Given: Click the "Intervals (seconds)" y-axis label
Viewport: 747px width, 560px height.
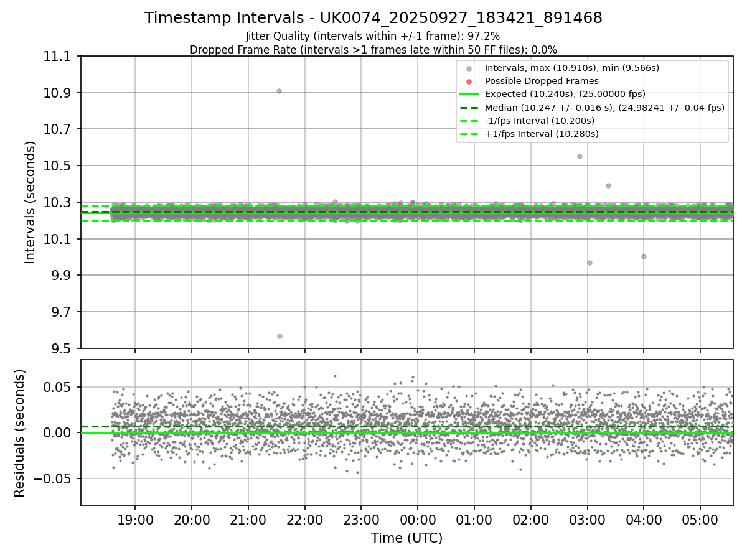Looking at the screenshot, I should [x=31, y=202].
